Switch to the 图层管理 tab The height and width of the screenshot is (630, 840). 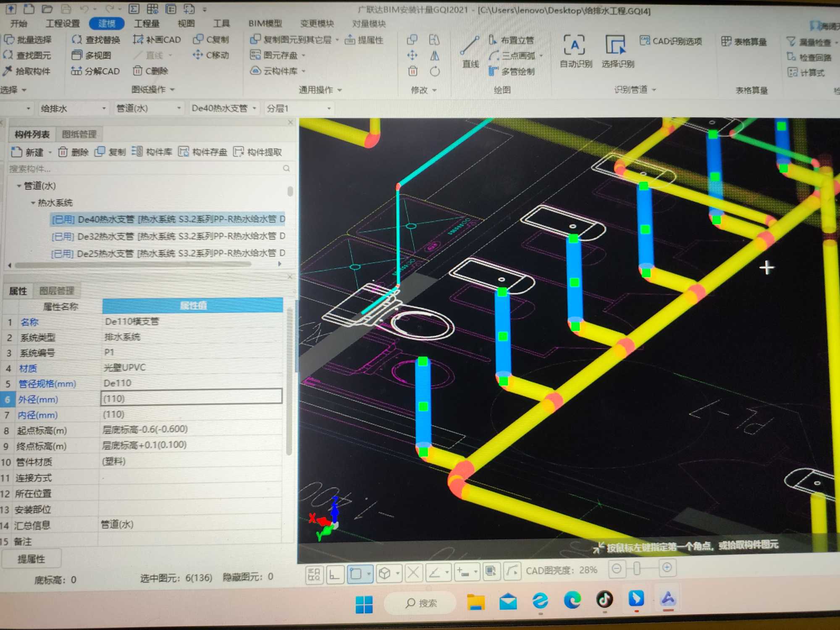coord(57,291)
